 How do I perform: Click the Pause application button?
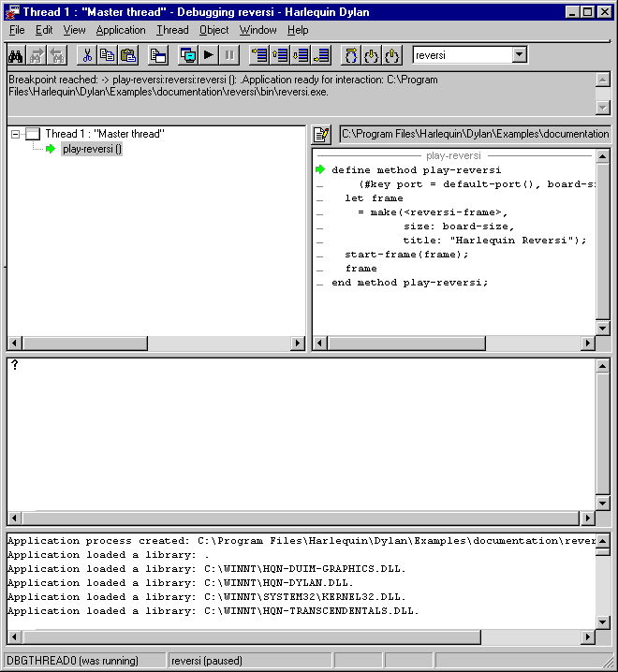[x=229, y=55]
